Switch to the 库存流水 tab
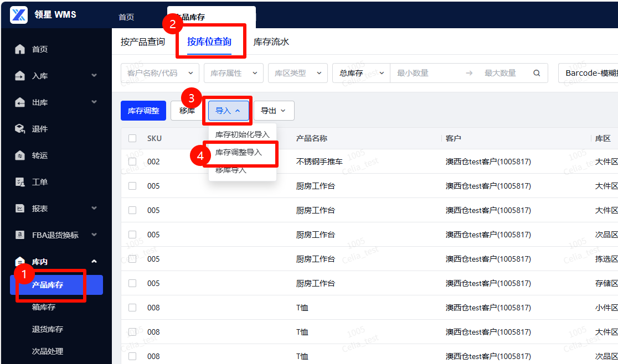Viewport: 618px width, 364px height. point(271,41)
